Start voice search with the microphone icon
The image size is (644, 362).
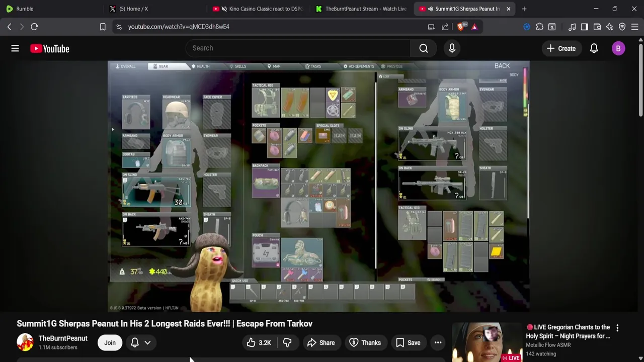pyautogui.click(x=452, y=48)
